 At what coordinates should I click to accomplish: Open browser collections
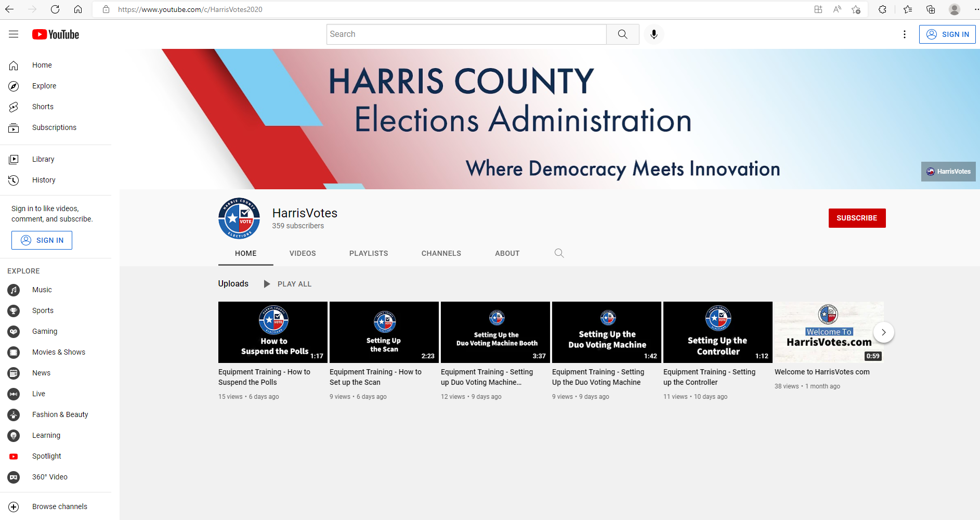point(931,9)
